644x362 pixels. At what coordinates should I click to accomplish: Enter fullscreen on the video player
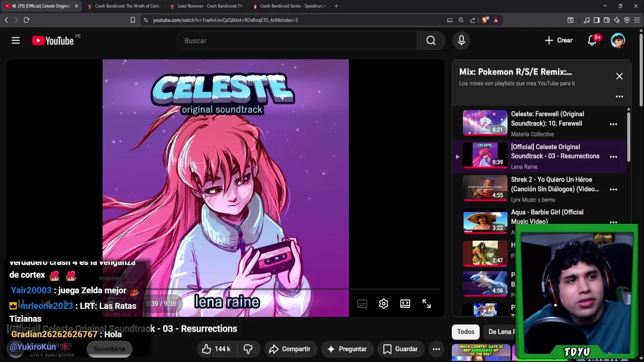(427, 304)
